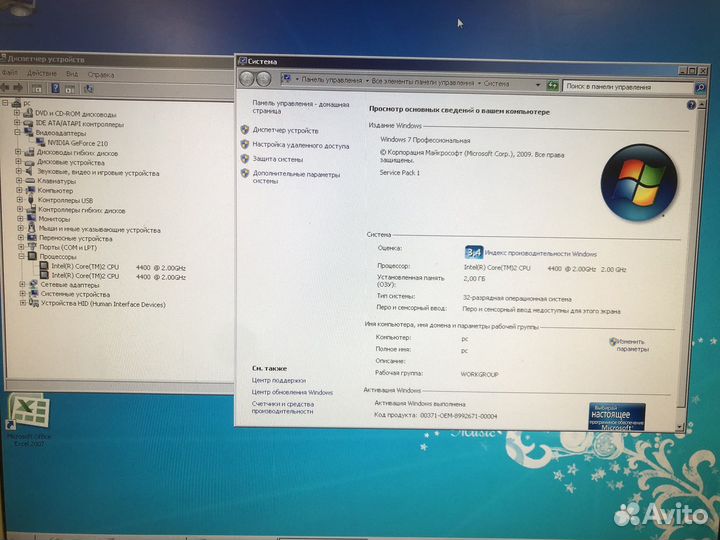This screenshot has height=540, width=720.
Task: Open Индекс производительности Windows link
Action: 540,254
